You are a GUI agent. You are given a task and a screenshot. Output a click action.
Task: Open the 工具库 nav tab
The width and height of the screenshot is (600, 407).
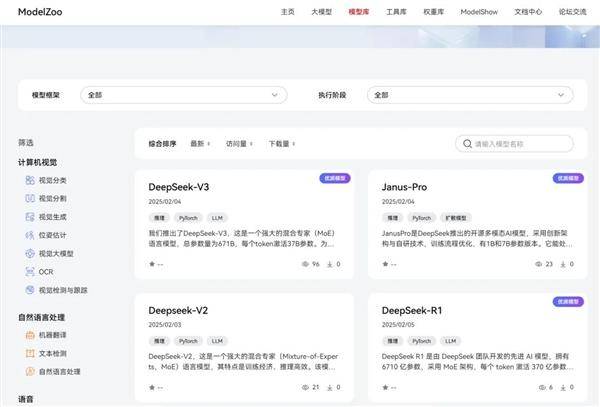(396, 12)
